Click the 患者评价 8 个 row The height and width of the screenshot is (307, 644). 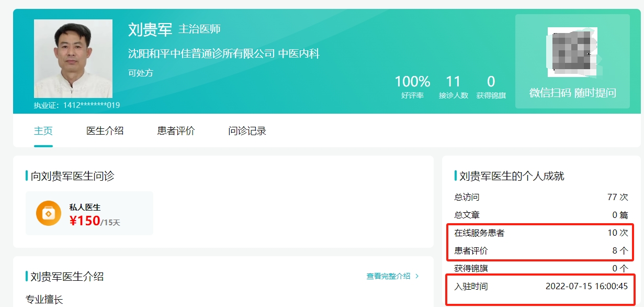[x=541, y=251]
